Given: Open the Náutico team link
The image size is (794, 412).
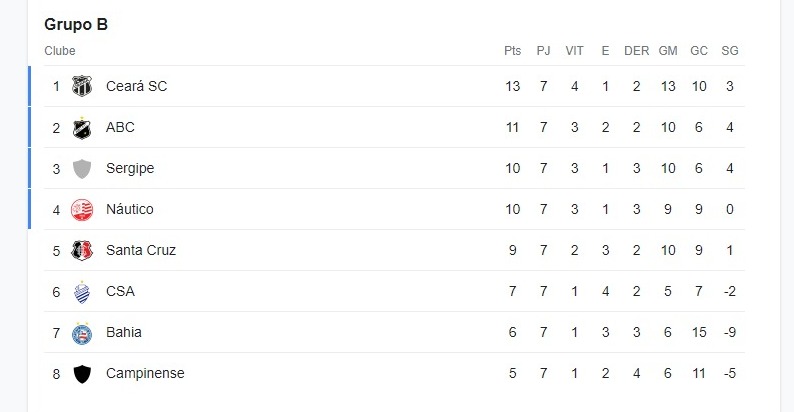Looking at the screenshot, I should (130, 210).
